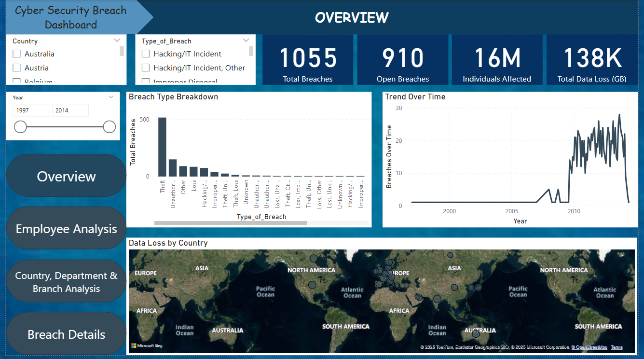Go to the Overview page

pos(67,176)
